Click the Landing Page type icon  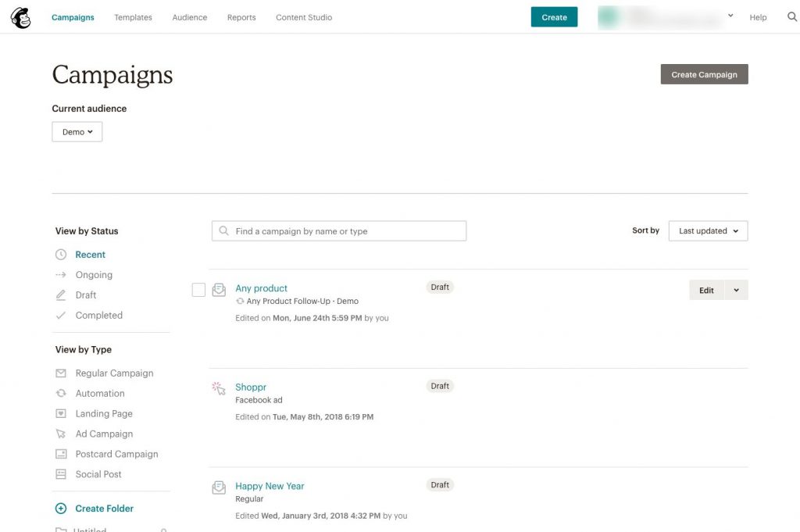coord(61,414)
